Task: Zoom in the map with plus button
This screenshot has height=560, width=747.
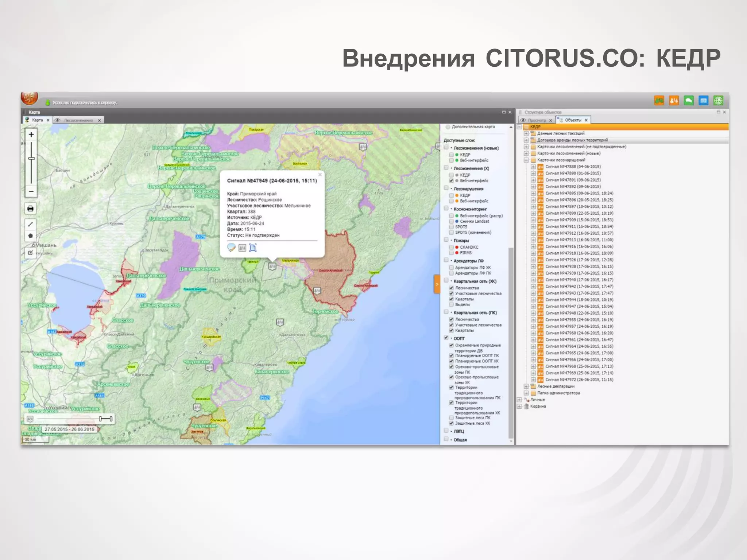Action: pos(31,135)
